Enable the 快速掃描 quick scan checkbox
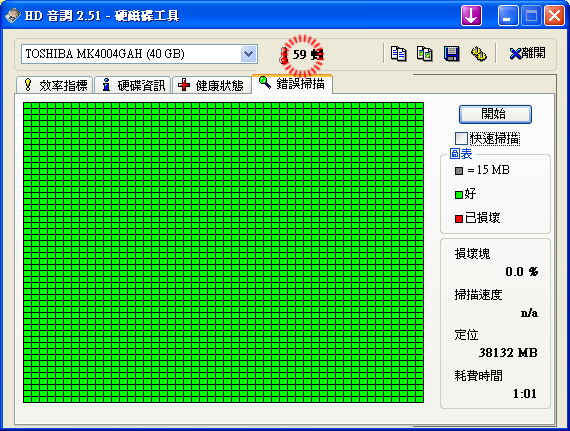 click(x=461, y=138)
